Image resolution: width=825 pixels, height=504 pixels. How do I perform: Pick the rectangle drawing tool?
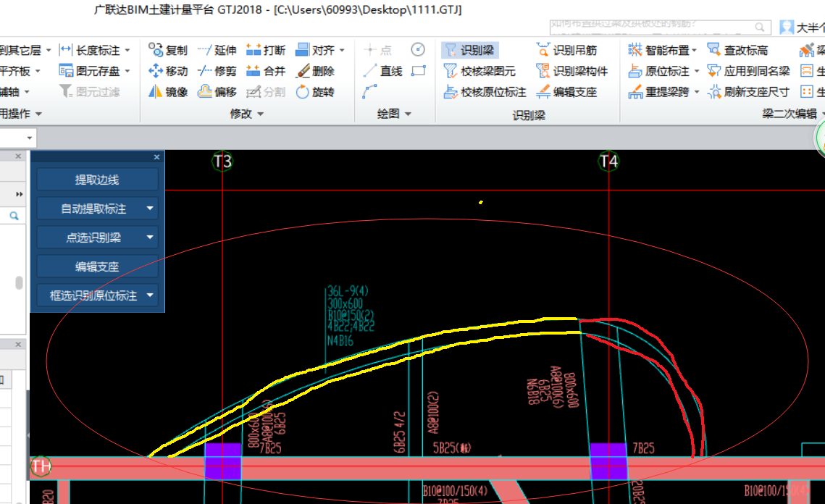point(418,70)
